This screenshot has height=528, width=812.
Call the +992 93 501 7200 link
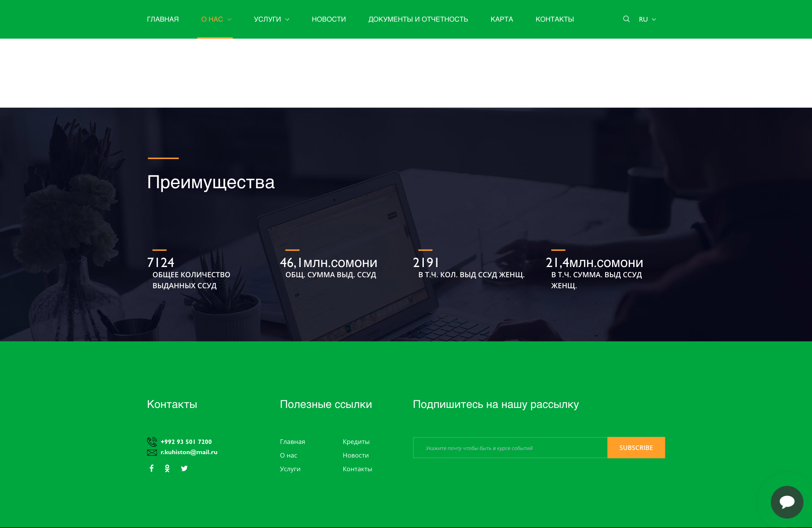[x=186, y=442]
